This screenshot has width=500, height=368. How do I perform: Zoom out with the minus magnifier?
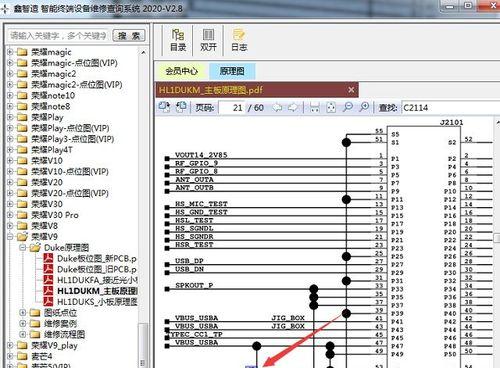(348, 107)
